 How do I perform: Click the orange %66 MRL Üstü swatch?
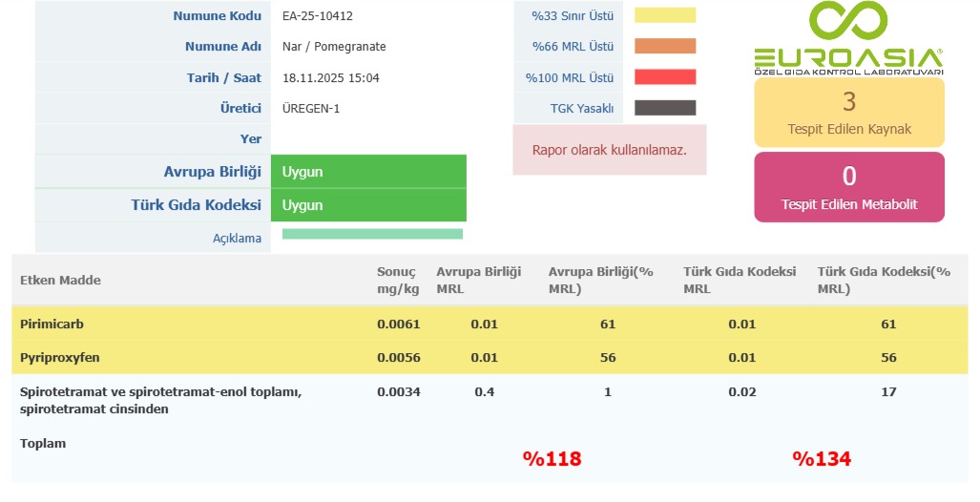[x=665, y=46]
